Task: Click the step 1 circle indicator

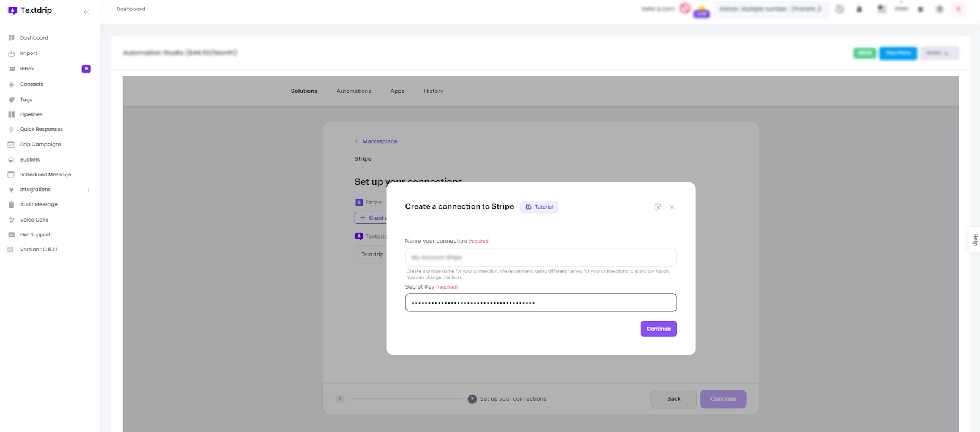Action: click(x=340, y=399)
